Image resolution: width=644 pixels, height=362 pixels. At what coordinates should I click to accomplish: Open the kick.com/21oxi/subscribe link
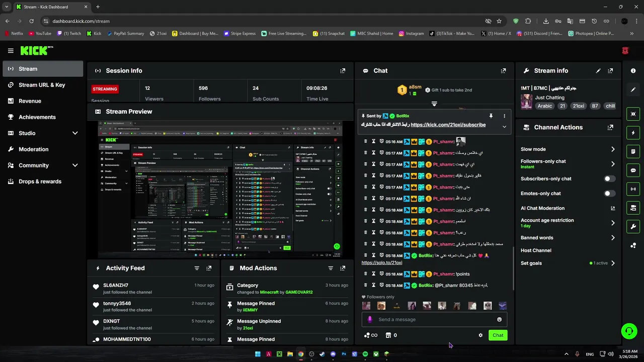448,125
